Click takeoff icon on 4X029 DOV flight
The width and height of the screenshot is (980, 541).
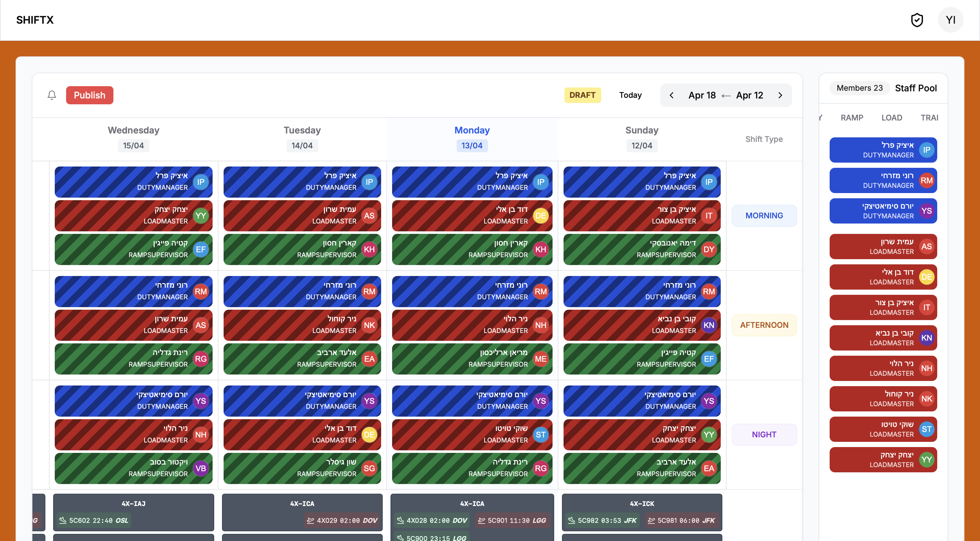pos(310,520)
